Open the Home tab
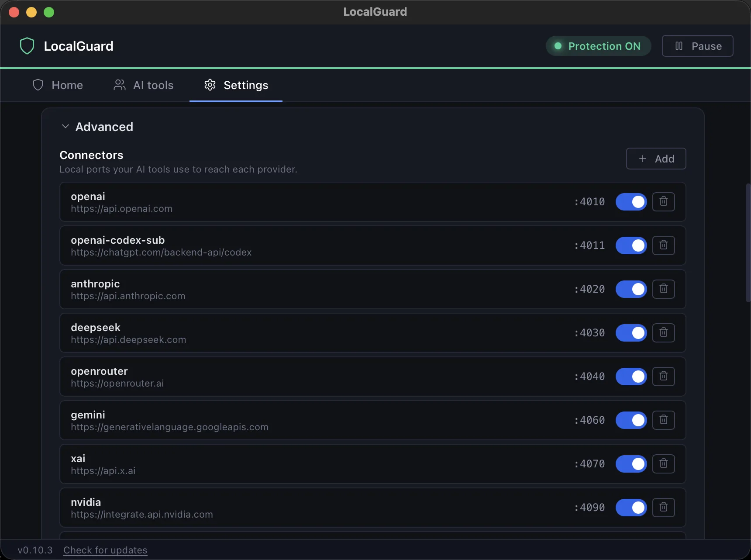751x560 pixels. click(x=58, y=85)
